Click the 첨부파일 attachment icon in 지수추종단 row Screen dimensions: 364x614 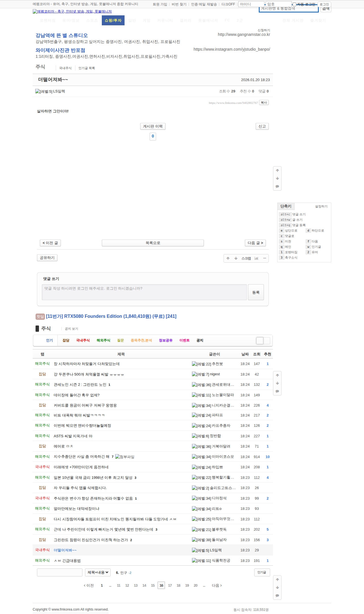125,457
